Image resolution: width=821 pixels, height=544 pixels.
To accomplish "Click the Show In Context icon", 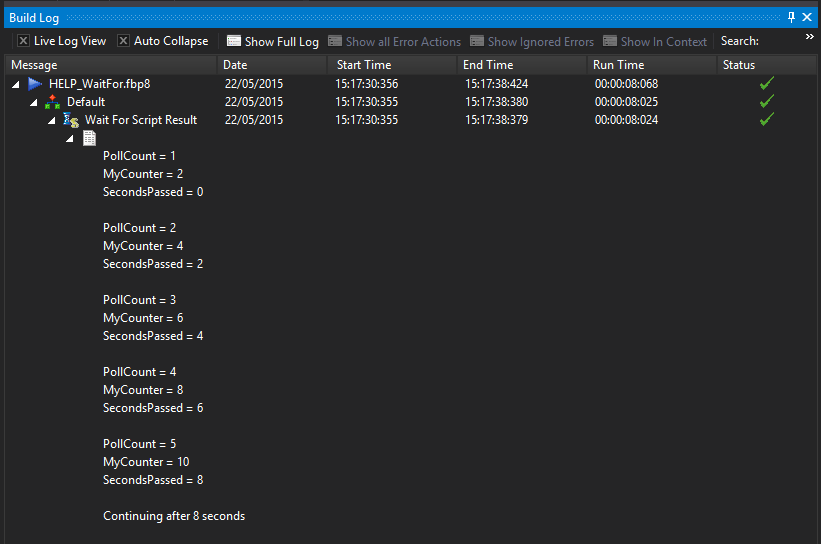I will point(609,41).
